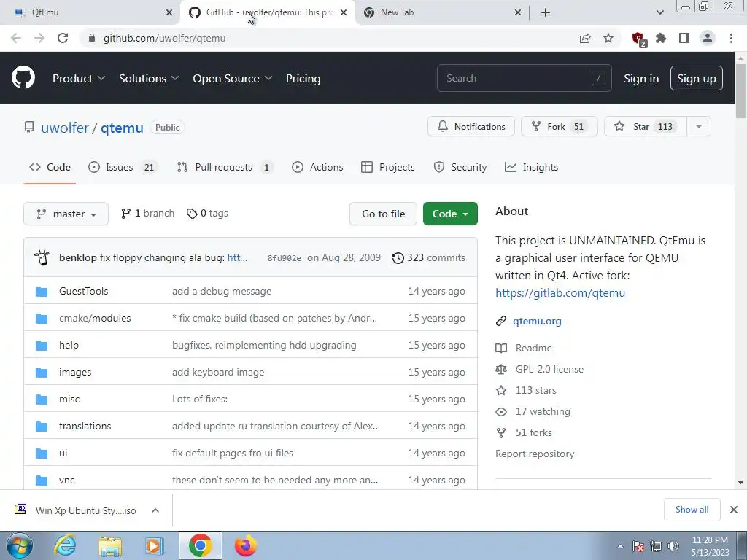Click the Notifications button

[471, 127]
